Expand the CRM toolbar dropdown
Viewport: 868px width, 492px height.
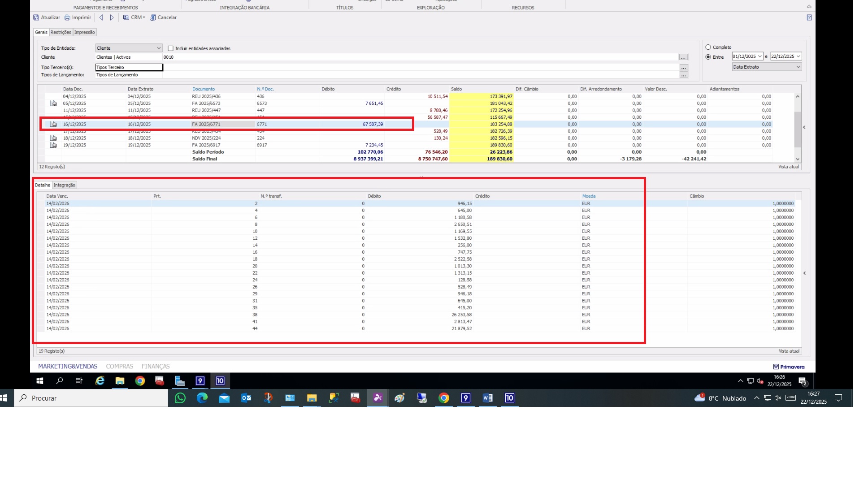tap(144, 17)
